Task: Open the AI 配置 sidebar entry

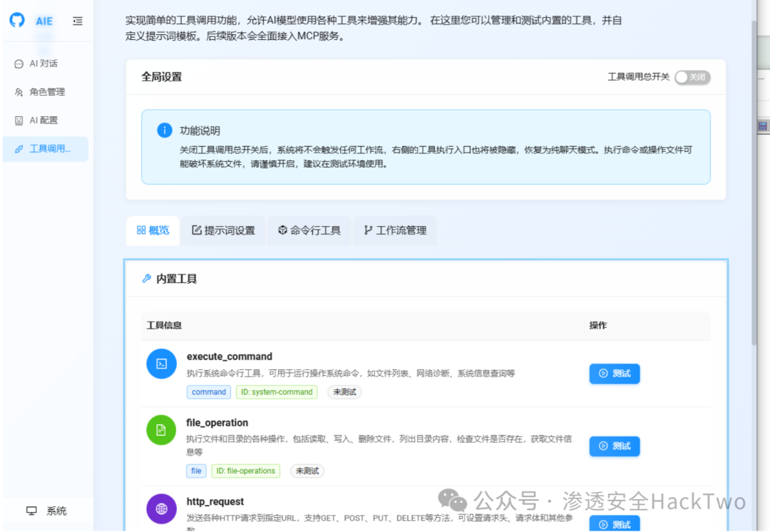Action: pyautogui.click(x=18, y=120)
